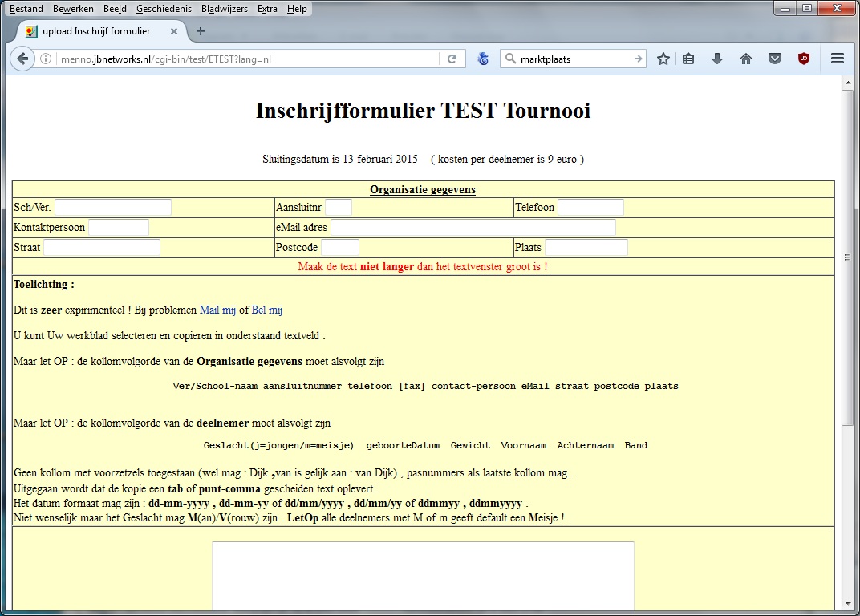
Task: Click the Mail mij link
Action: [x=217, y=310]
